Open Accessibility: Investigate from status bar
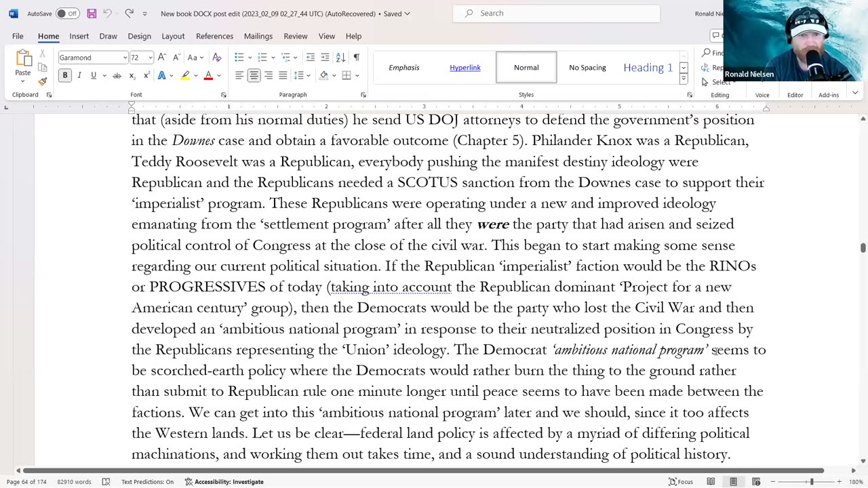The width and height of the screenshot is (868, 488). click(224, 482)
